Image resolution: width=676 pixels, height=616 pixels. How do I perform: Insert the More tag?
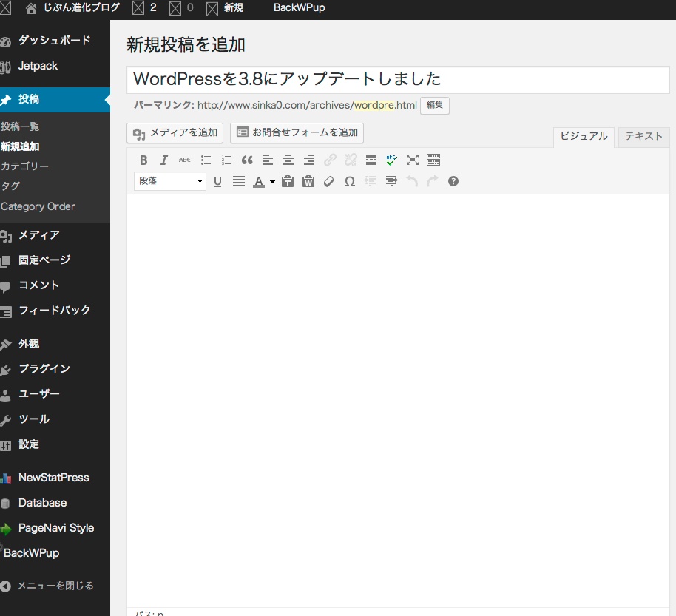(371, 160)
